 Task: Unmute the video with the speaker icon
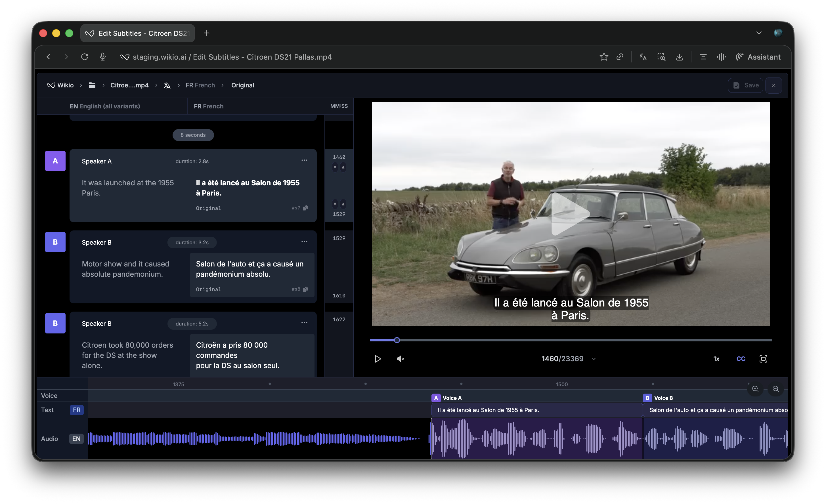pos(400,359)
